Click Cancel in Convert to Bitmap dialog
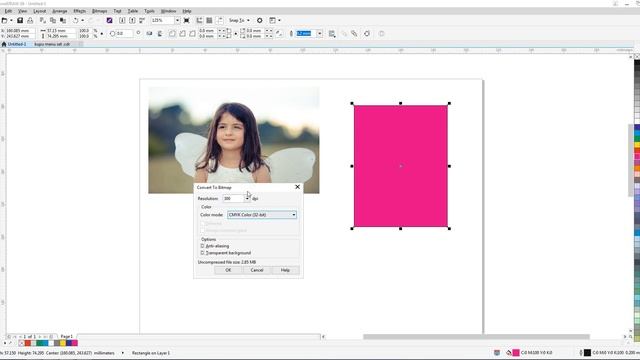640x360 pixels. point(257,270)
